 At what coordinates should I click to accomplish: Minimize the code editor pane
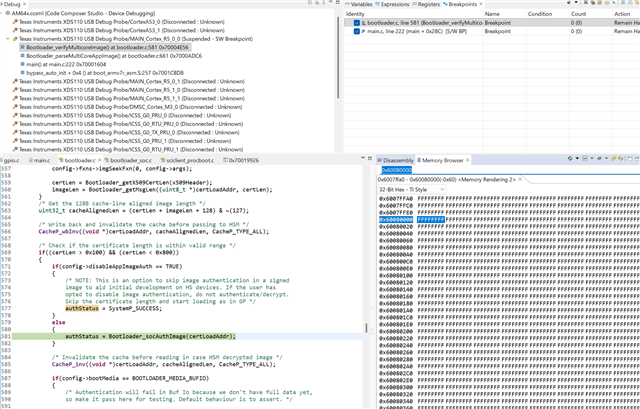pyautogui.click(x=363, y=158)
